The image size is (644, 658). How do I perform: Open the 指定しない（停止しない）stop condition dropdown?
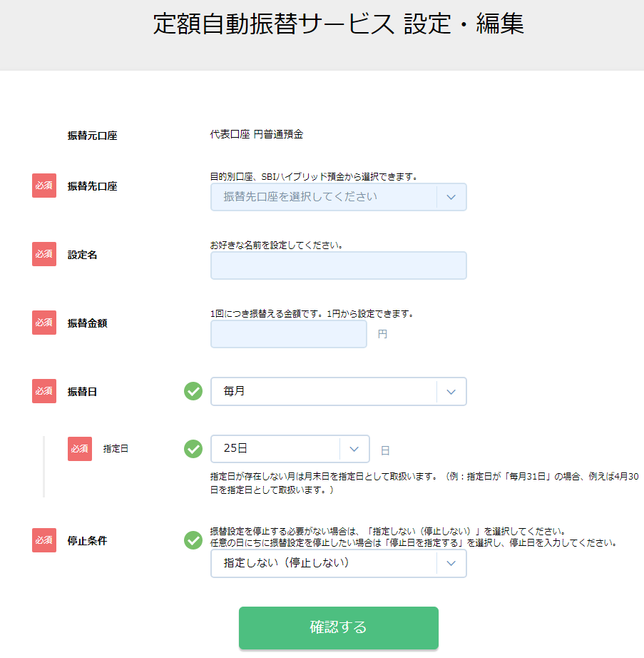[338, 564]
